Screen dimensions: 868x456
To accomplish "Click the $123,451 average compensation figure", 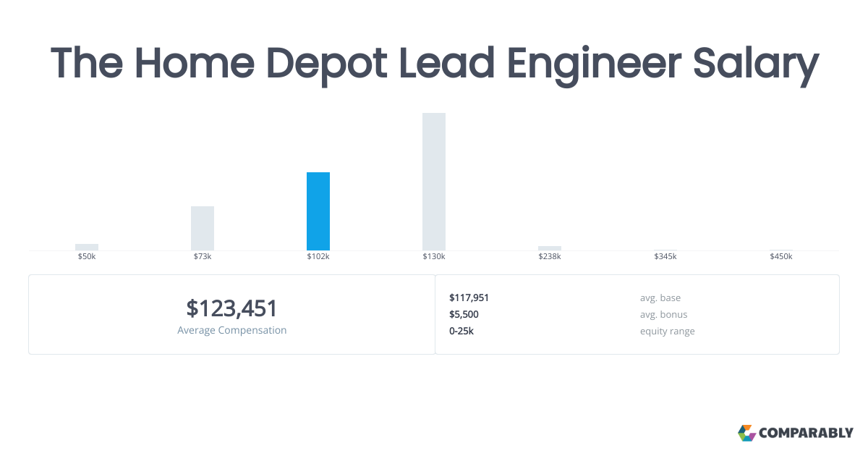I will click(232, 309).
